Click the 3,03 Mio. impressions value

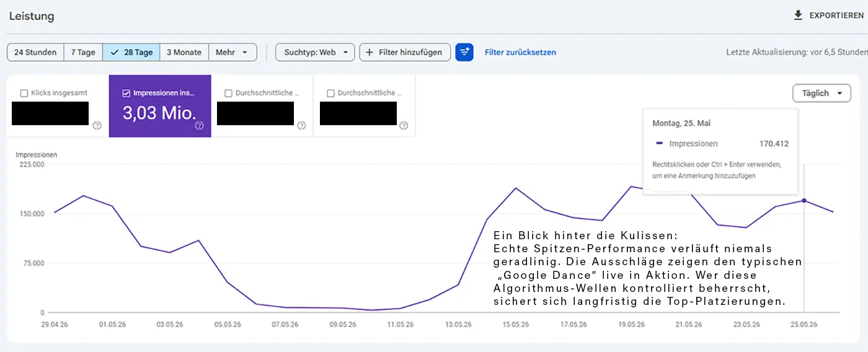pos(159,113)
